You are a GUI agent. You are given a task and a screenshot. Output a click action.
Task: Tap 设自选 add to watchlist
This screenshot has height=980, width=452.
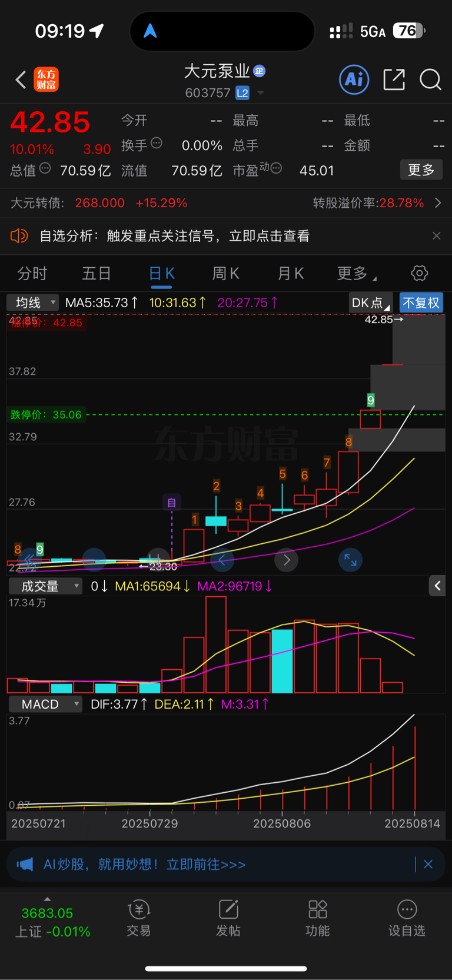(407, 918)
